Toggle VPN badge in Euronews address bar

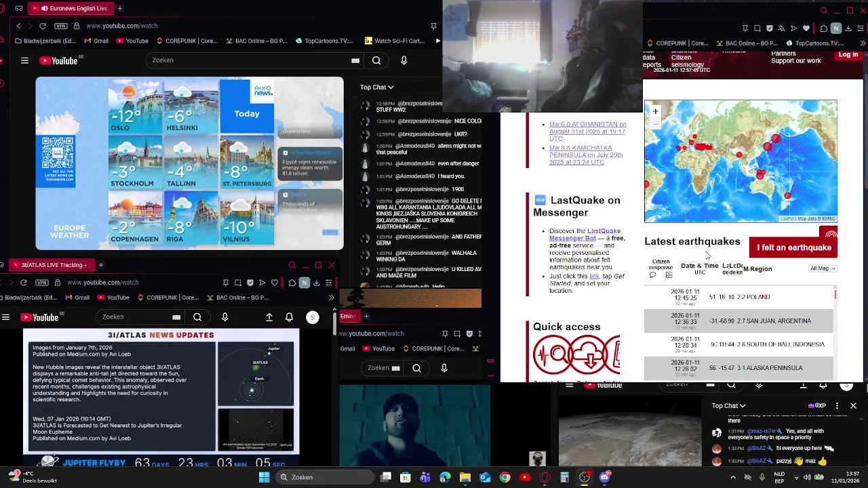[x=61, y=26]
